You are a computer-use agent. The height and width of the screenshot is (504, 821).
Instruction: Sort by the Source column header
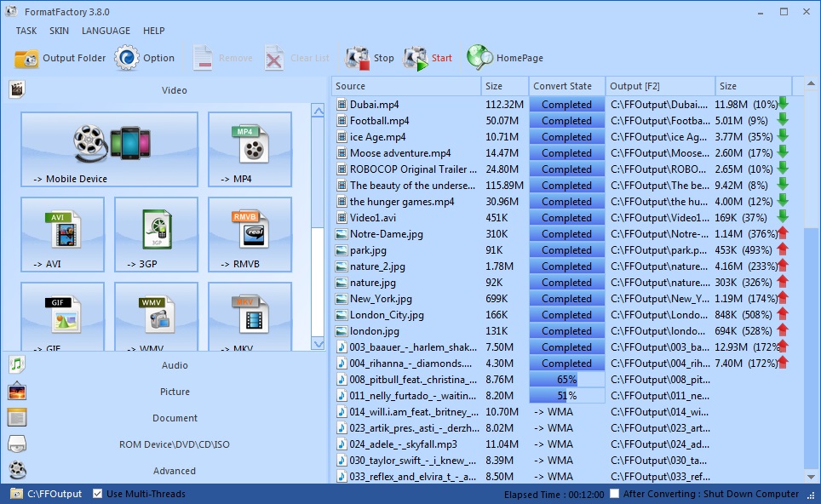pos(406,86)
